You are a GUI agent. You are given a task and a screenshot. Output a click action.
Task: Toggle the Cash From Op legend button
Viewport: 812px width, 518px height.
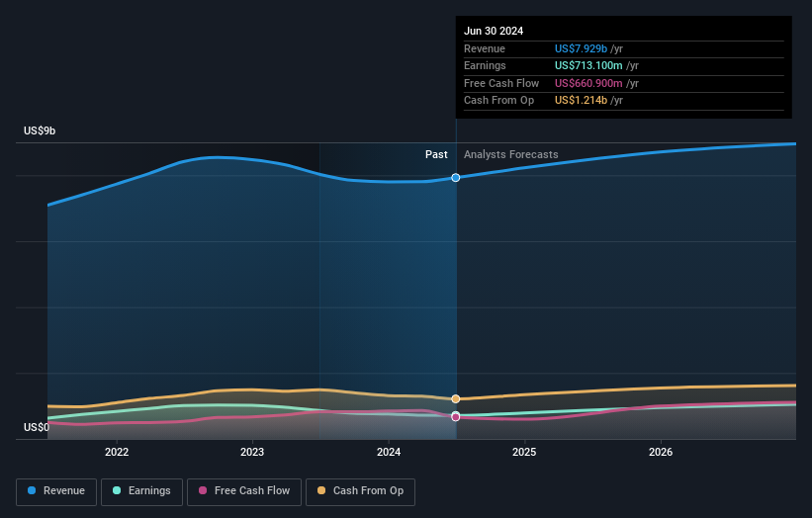360,491
